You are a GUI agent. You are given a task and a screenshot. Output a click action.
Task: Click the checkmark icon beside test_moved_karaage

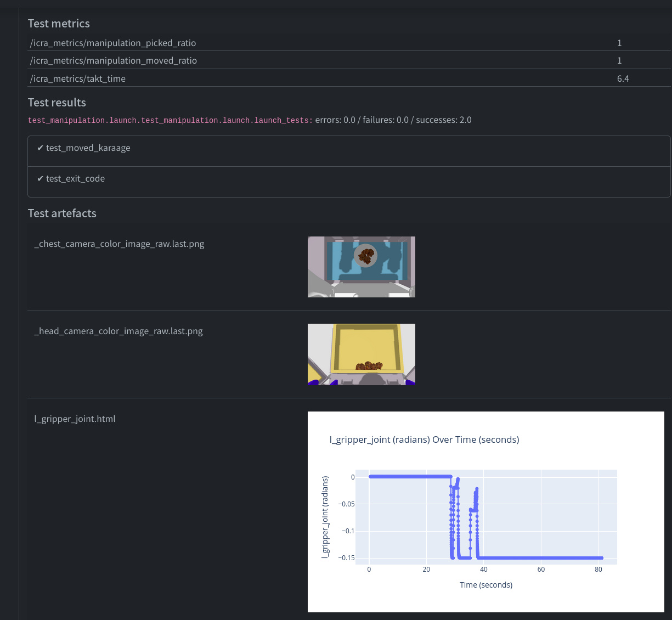(x=40, y=148)
